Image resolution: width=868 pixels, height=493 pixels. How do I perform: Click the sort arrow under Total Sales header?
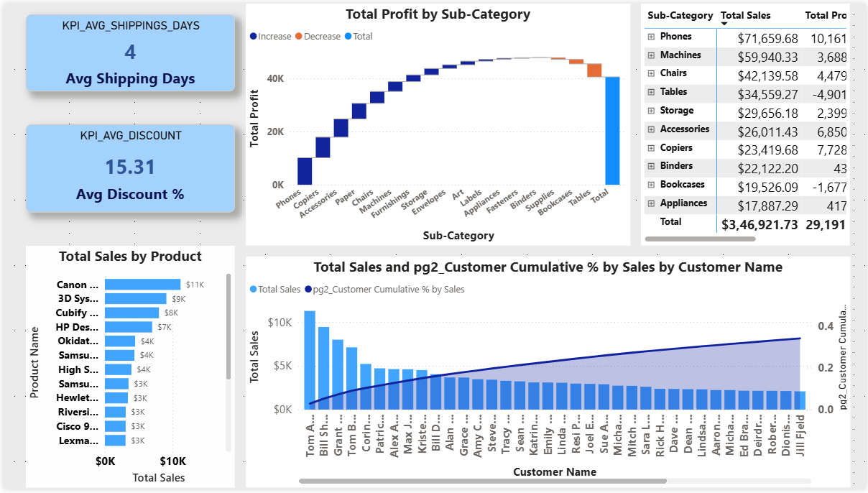pos(724,24)
